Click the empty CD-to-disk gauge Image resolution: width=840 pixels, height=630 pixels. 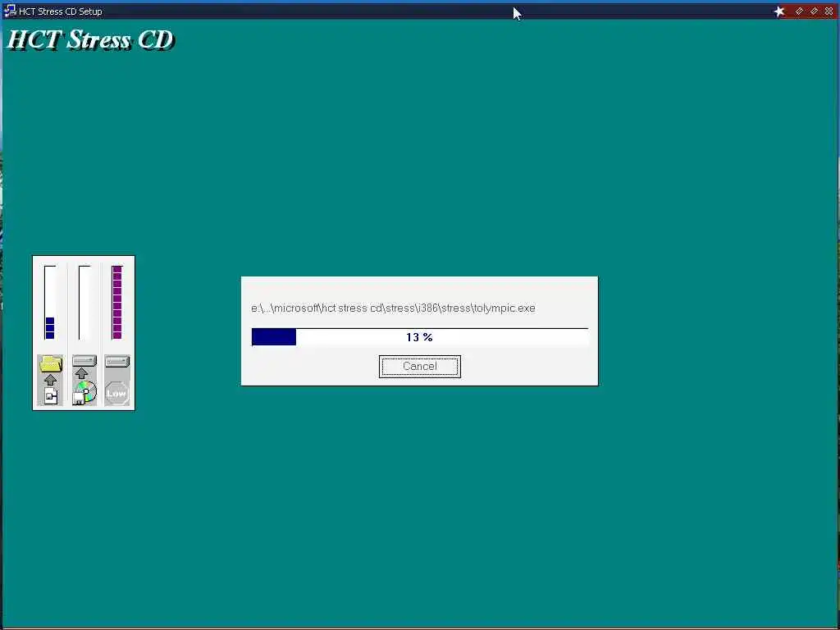tap(84, 303)
